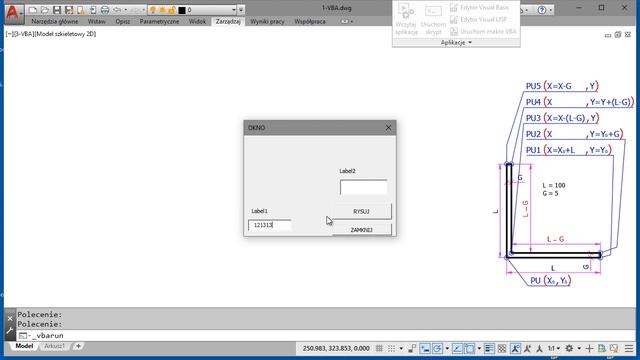Open object snap dropdown arrow

[x=479, y=349]
